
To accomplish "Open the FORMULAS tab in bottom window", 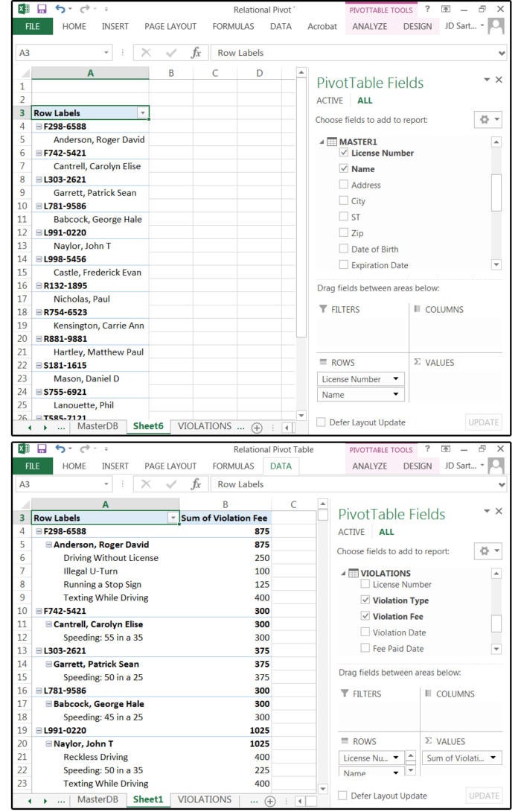I will (x=234, y=466).
